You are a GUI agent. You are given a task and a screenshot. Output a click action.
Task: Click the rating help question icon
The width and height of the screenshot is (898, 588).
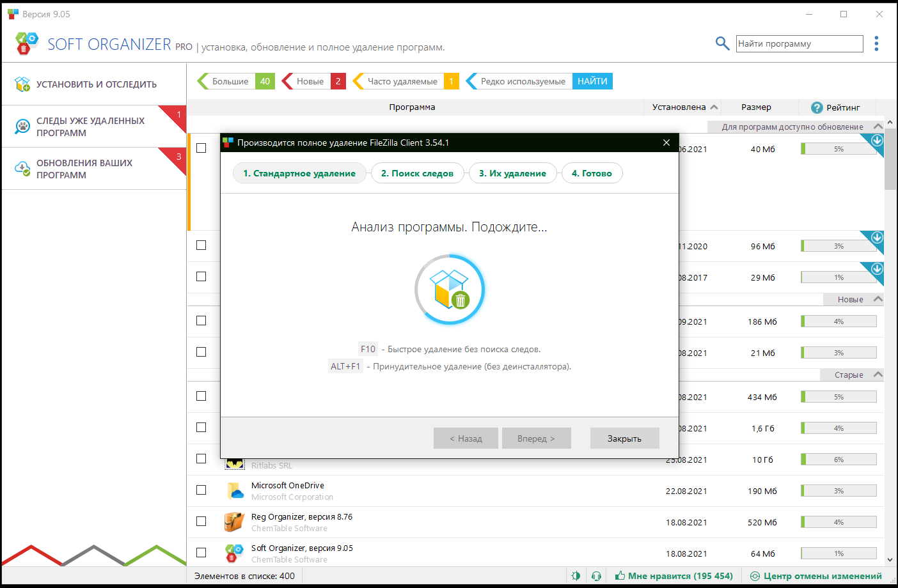coord(817,107)
